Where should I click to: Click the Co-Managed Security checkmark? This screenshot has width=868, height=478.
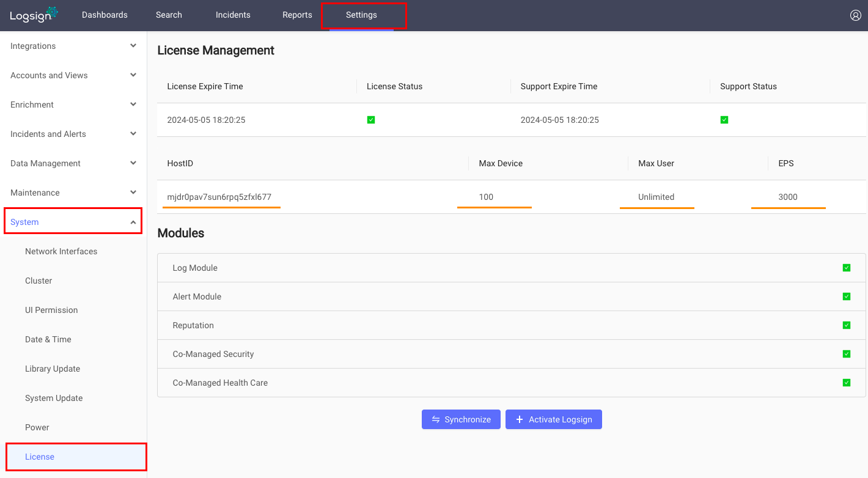(x=847, y=354)
